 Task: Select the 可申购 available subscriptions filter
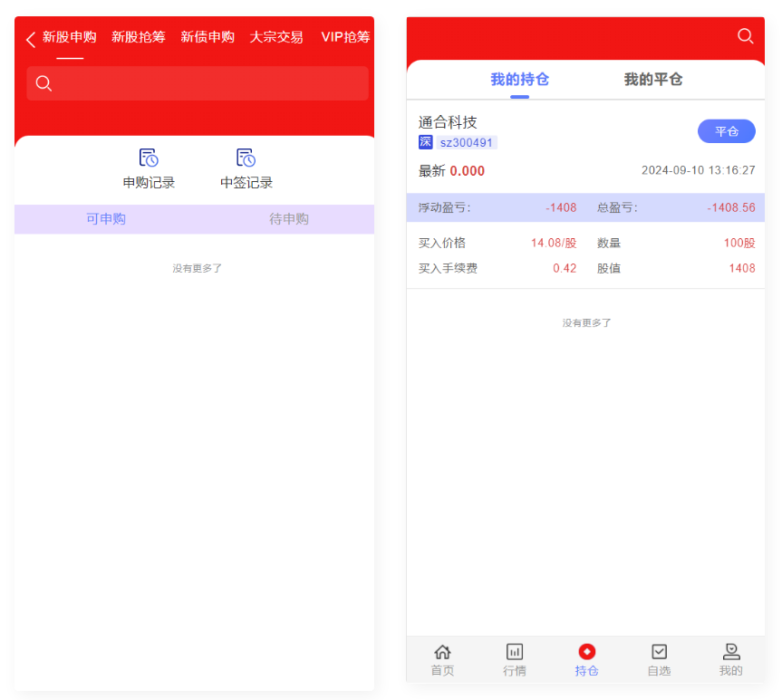coord(106,219)
